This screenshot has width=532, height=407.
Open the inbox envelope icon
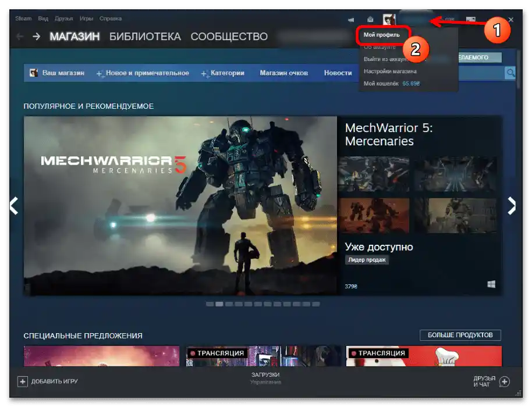point(370,20)
